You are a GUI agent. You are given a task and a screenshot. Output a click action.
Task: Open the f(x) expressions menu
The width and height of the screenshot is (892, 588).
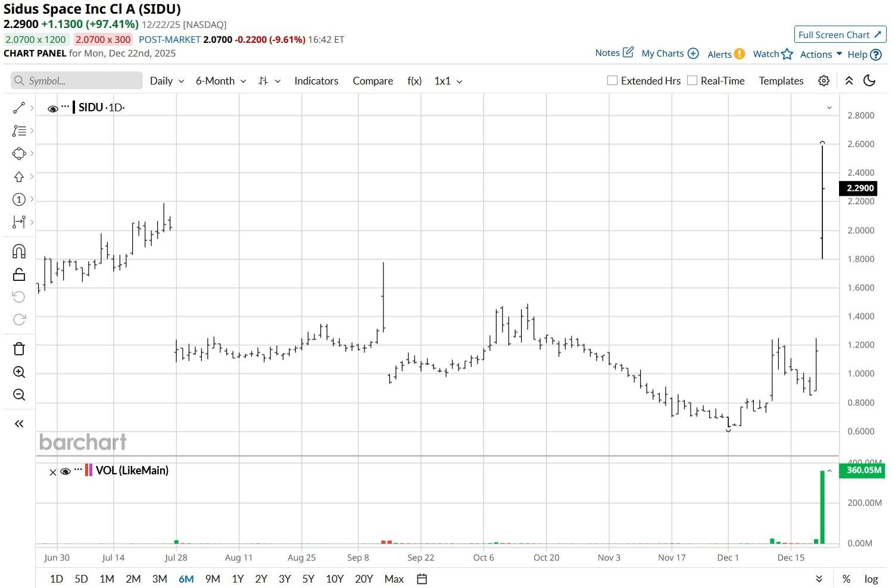coord(414,81)
